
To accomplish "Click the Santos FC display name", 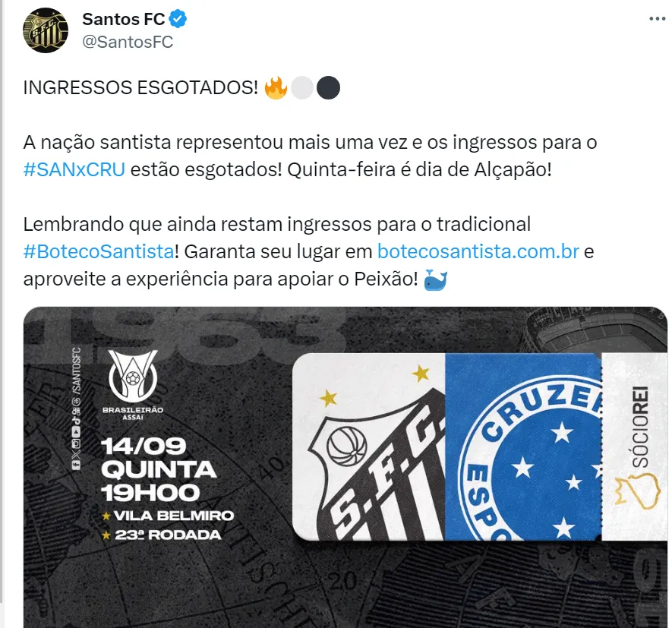I will click(x=124, y=19).
